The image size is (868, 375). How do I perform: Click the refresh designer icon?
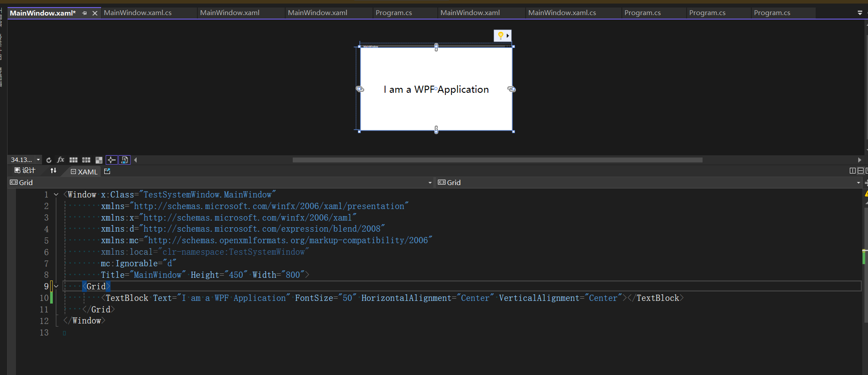49,160
